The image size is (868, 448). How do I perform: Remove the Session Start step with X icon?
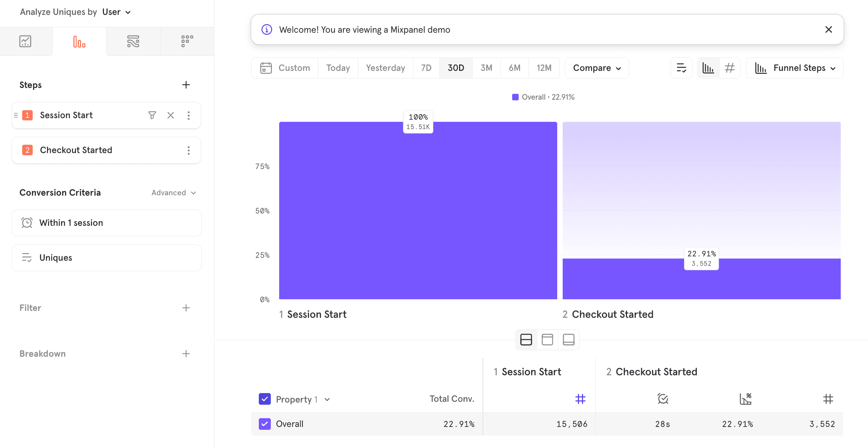[170, 115]
